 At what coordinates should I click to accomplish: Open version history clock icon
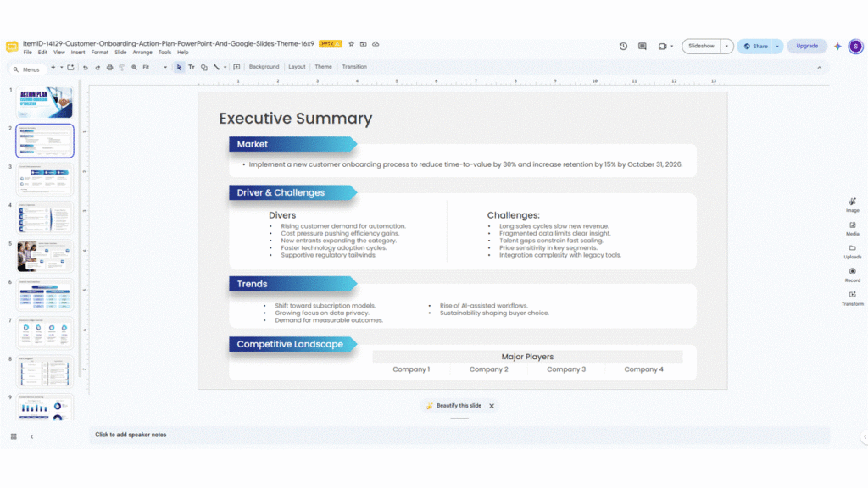[x=623, y=47]
